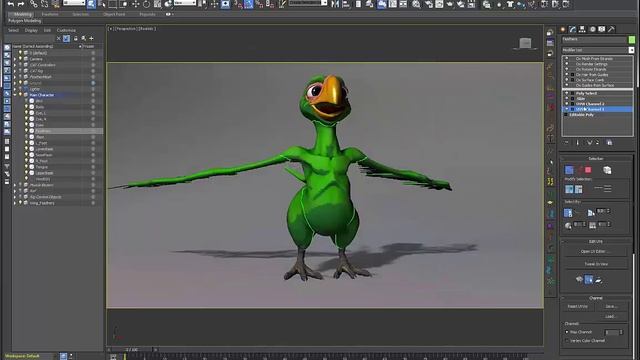Switch to the Object Paint ribbon tab
The width and height of the screenshot is (640, 360).
coord(114,14)
